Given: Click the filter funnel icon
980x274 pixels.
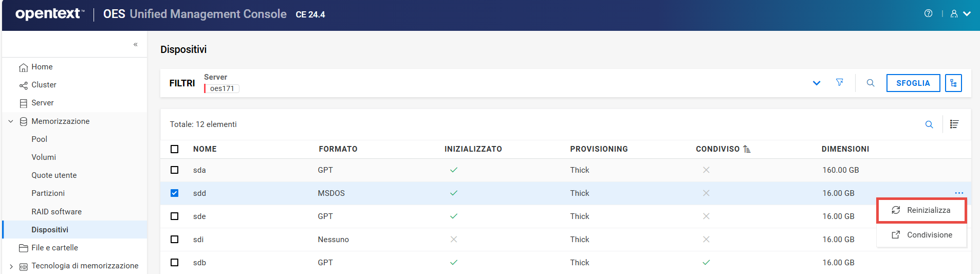Looking at the screenshot, I should pyautogui.click(x=840, y=83).
